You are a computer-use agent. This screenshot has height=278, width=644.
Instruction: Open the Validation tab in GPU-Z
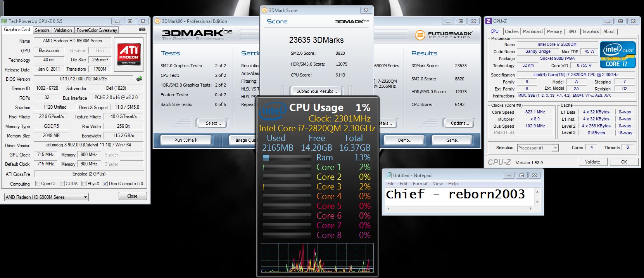click(63, 30)
